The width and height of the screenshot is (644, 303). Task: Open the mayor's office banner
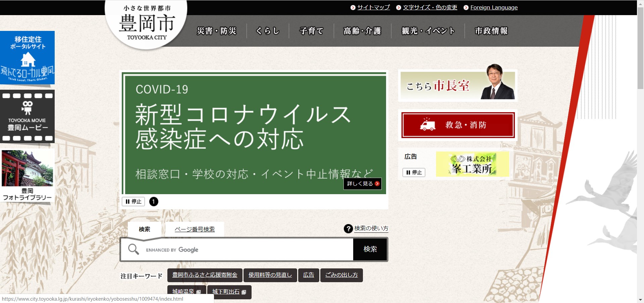(x=458, y=86)
